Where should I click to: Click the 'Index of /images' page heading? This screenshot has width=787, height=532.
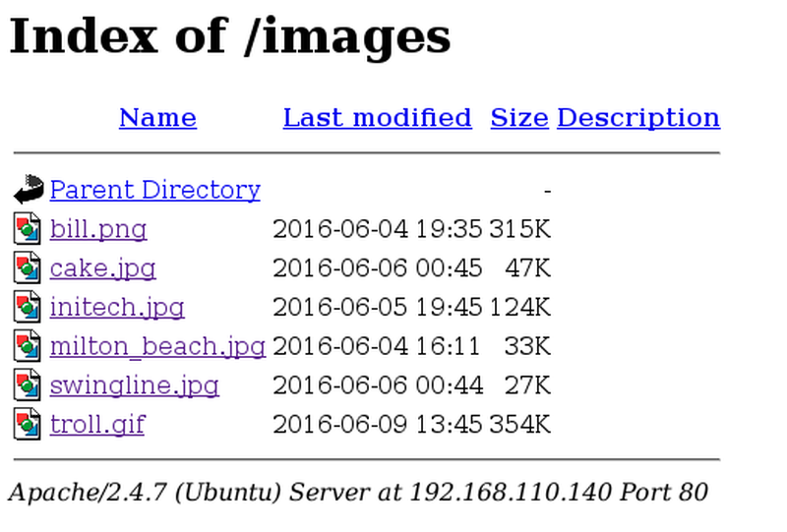[x=229, y=37]
